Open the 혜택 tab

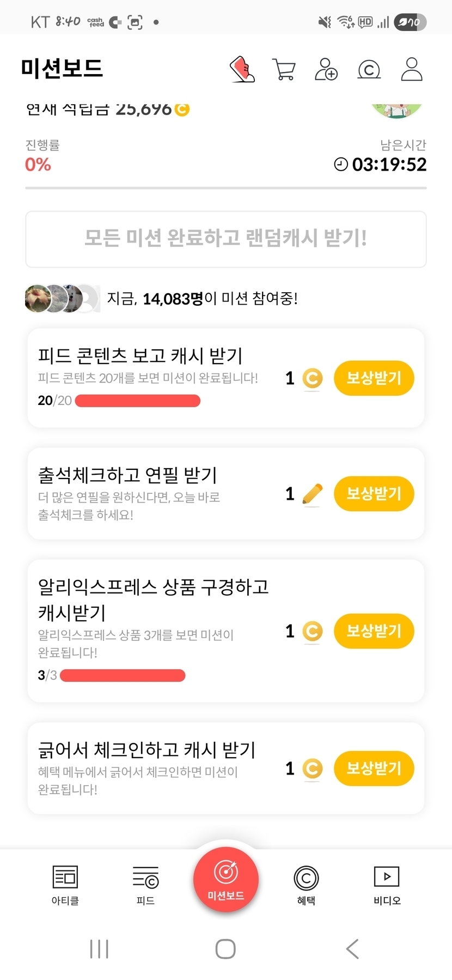pos(306,885)
